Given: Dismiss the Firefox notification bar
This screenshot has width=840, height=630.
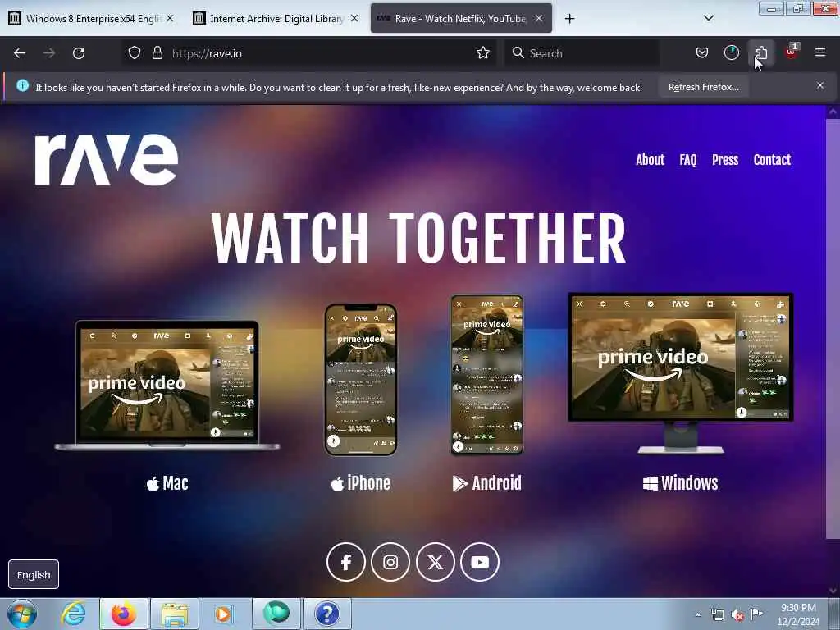Looking at the screenshot, I should 819,85.
